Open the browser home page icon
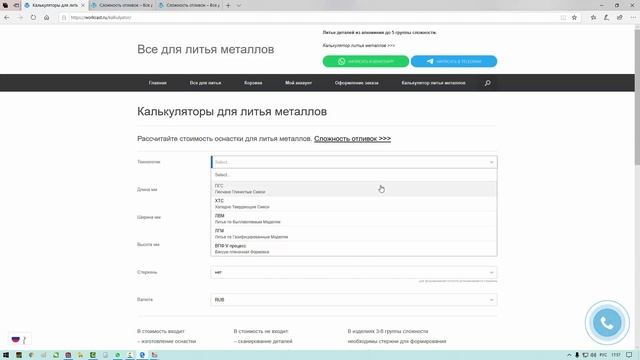Viewport: 640px width, 360px height. (x=47, y=18)
